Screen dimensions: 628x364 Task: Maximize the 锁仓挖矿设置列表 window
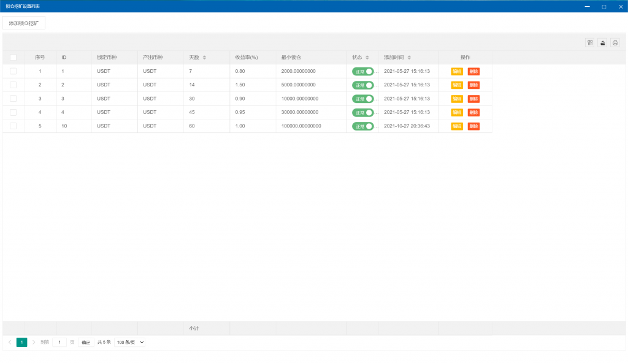click(603, 6)
